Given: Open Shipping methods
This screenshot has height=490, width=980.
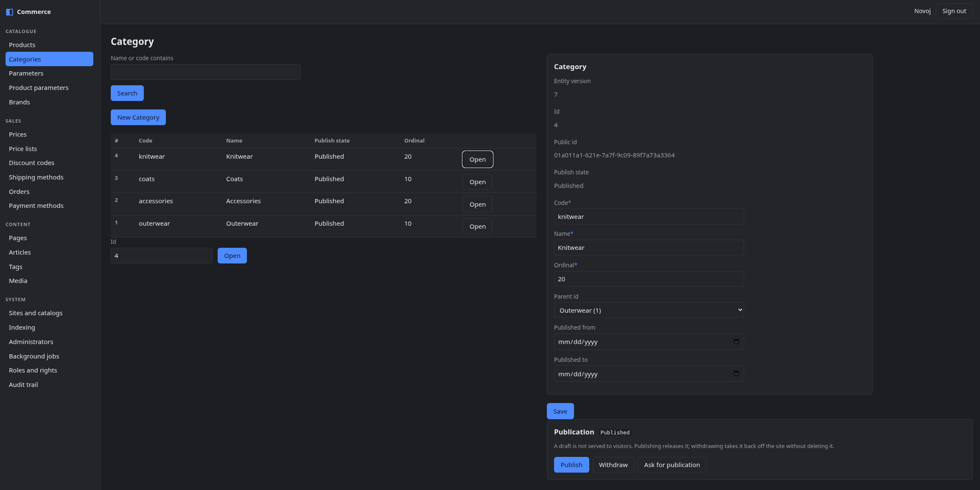Looking at the screenshot, I should click(x=49, y=177).
